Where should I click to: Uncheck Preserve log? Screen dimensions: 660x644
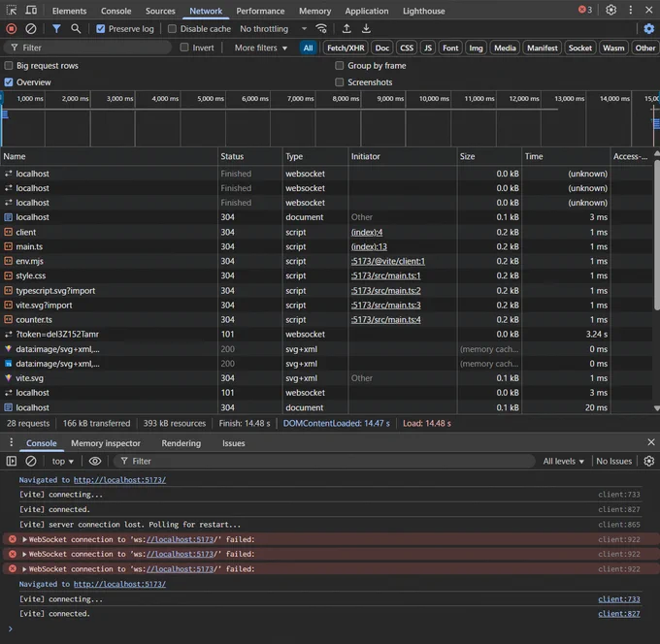101,28
